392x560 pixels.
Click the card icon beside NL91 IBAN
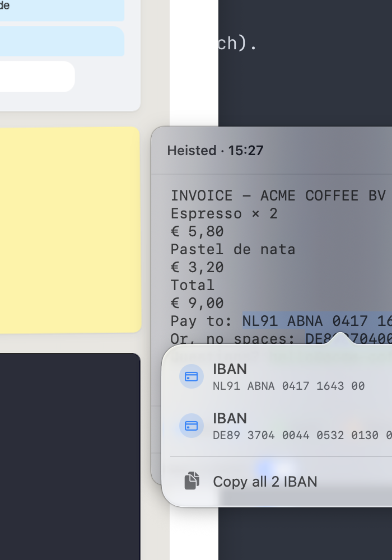pos(192,376)
